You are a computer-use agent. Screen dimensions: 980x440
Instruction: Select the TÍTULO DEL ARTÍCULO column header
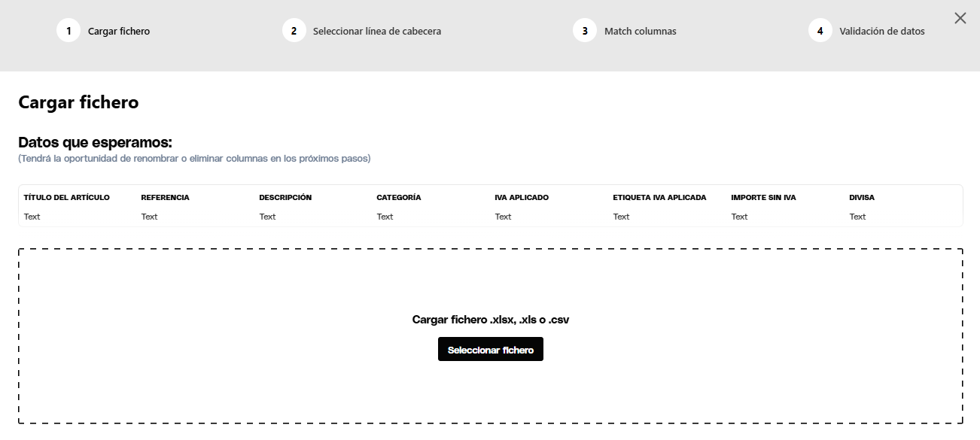[x=67, y=198]
